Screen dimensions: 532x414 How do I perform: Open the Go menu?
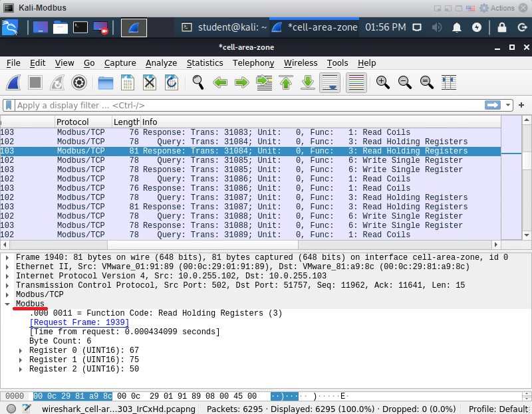89,63
